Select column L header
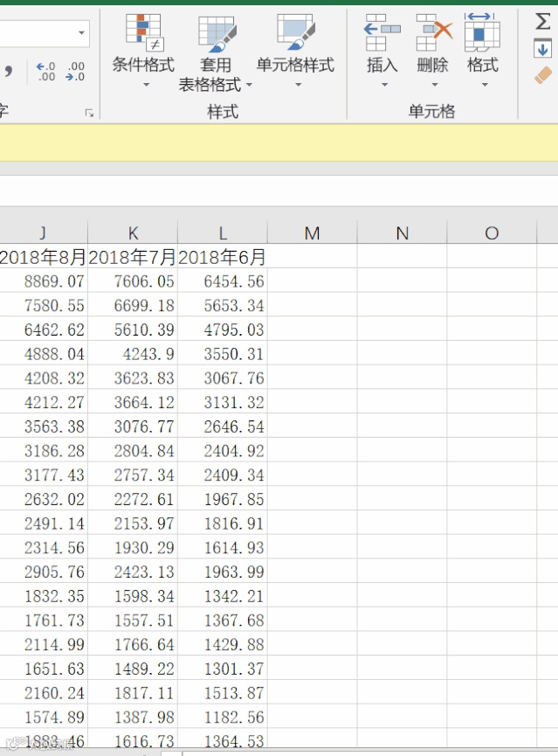 coord(223,232)
